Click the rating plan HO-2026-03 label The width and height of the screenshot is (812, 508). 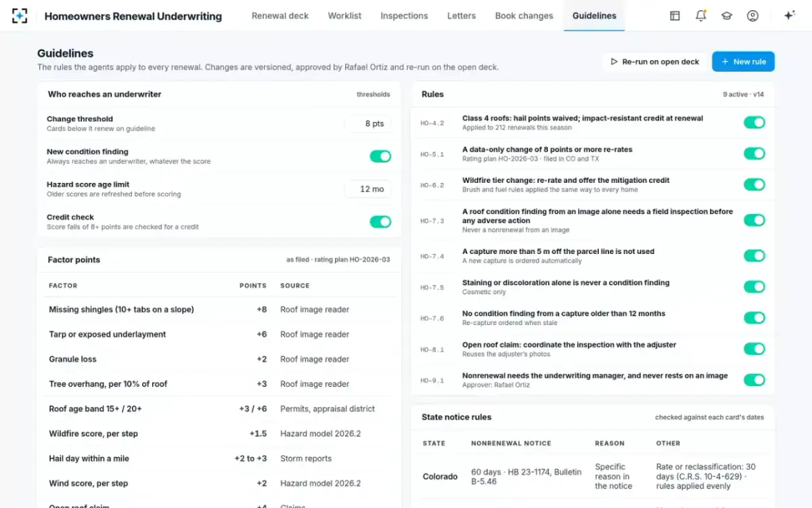point(338,260)
